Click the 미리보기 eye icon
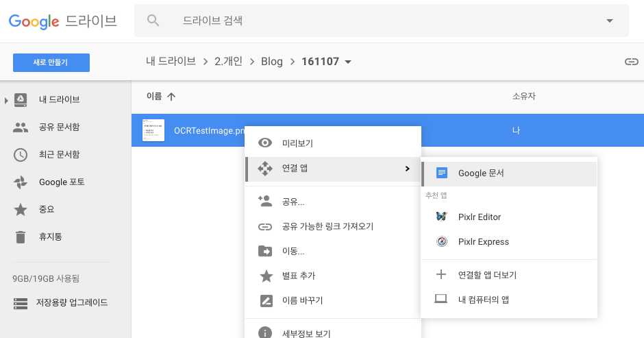Viewport: 644px width, 338px height. click(x=265, y=143)
